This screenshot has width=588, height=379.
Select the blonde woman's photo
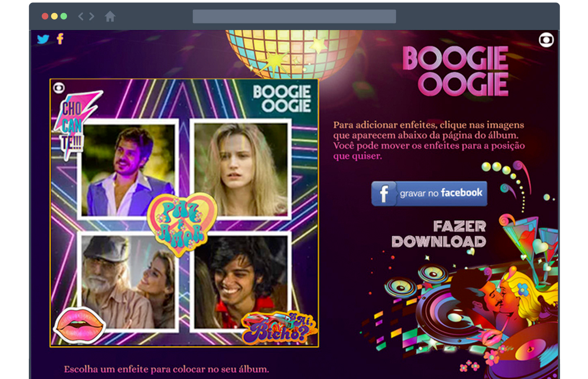[241, 170]
